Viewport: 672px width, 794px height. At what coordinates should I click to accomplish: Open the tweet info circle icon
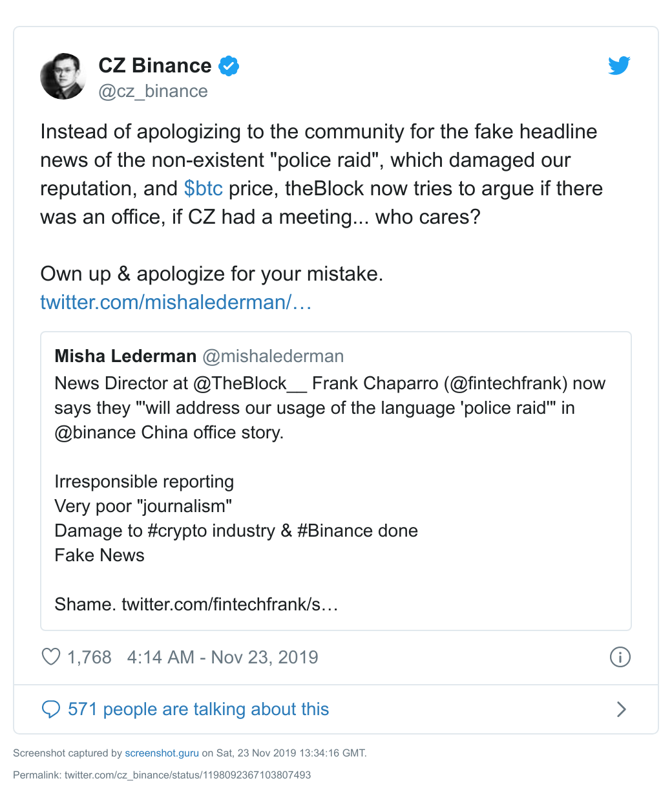pos(620,658)
